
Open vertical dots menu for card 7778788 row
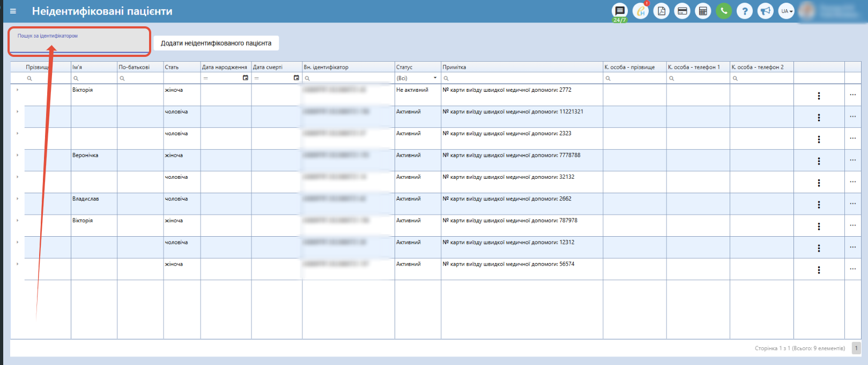[x=819, y=161]
